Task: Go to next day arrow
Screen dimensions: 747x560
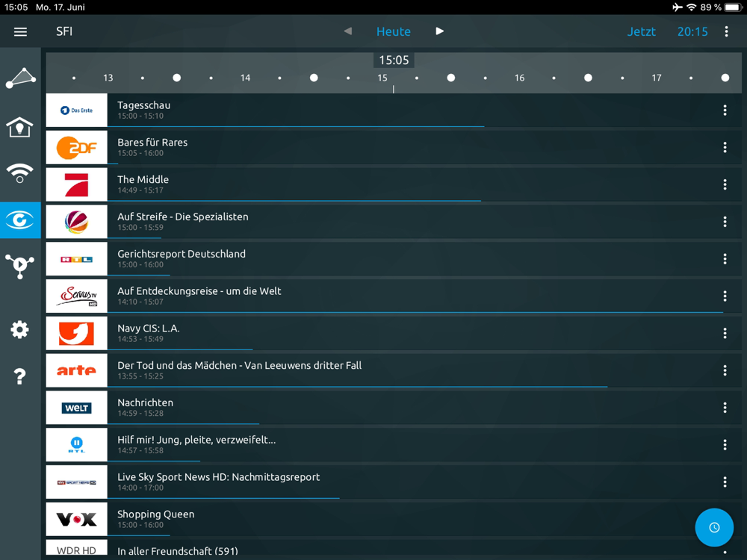Action: click(x=440, y=31)
